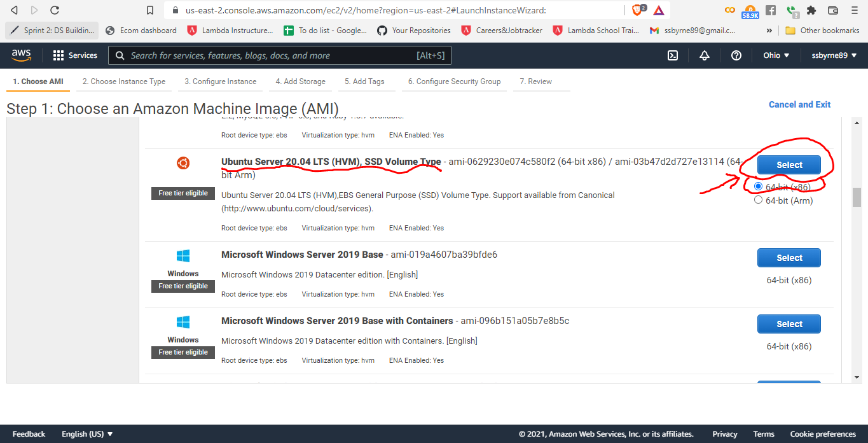Open the browser hamburger menu
Image resolution: width=868 pixels, height=443 pixels.
(x=855, y=10)
